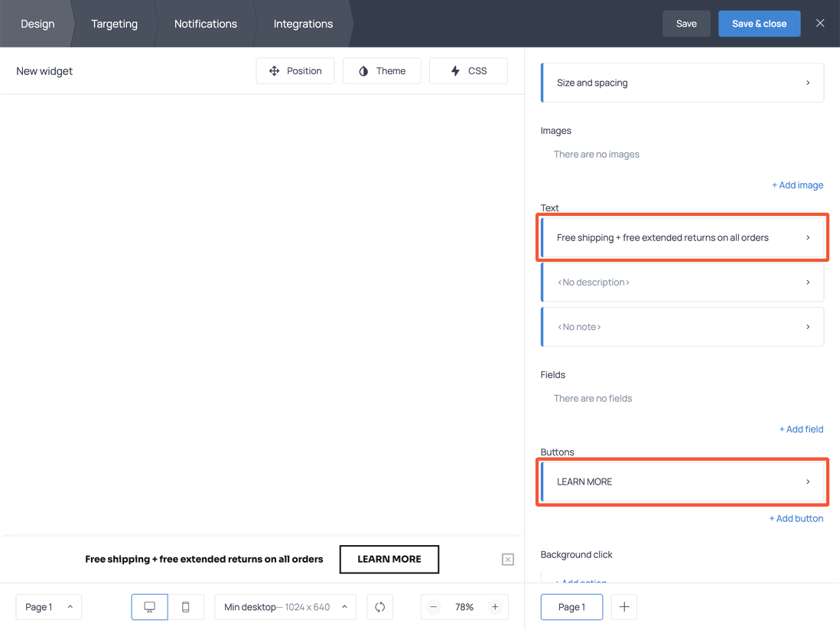Click the Add image link
The width and height of the screenshot is (840, 630).
[x=797, y=184]
